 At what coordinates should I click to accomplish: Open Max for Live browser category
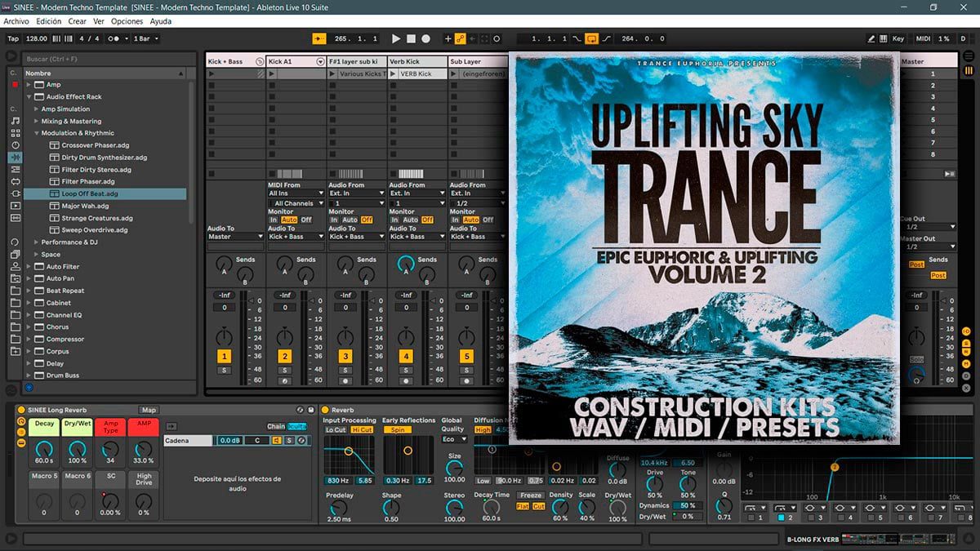click(14, 181)
